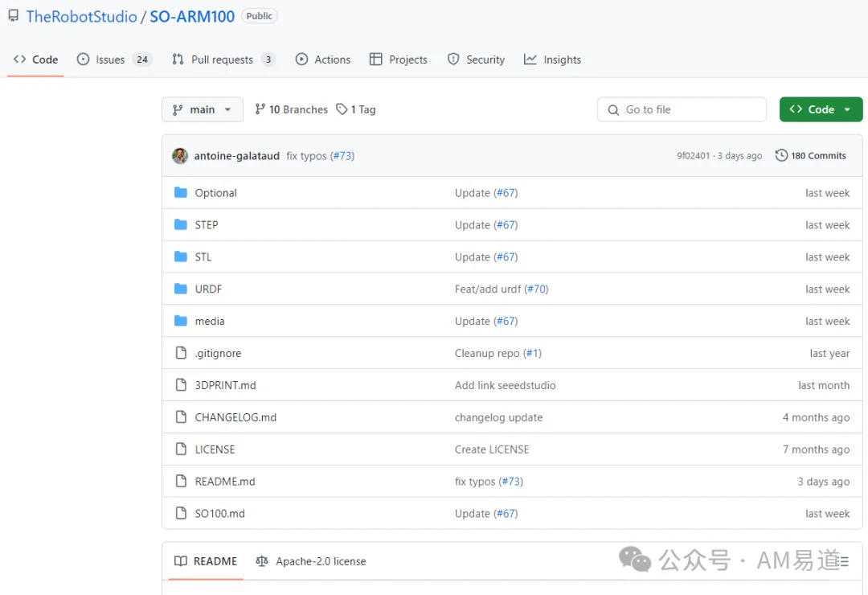
Task: Click the 9f02401 commit hash
Action: (x=693, y=156)
